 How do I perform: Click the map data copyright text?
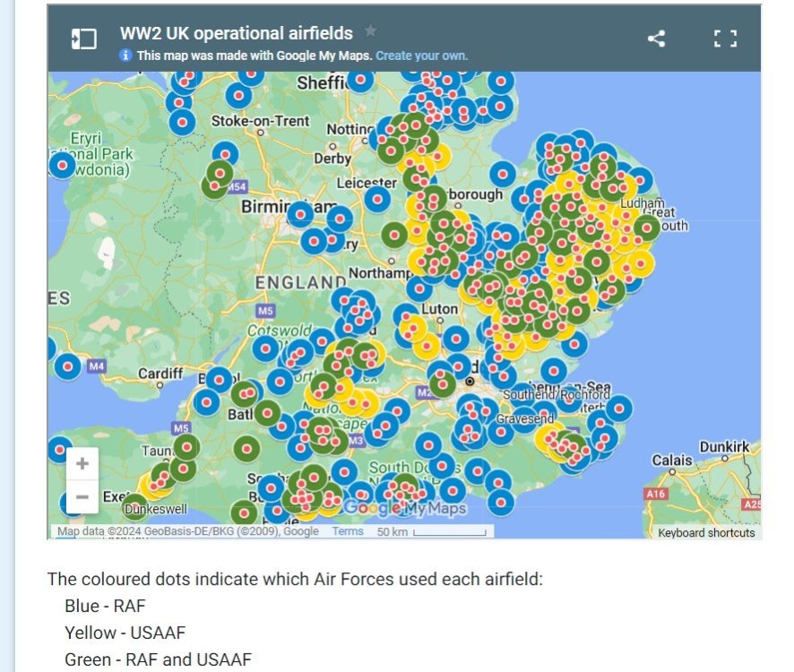(188, 531)
